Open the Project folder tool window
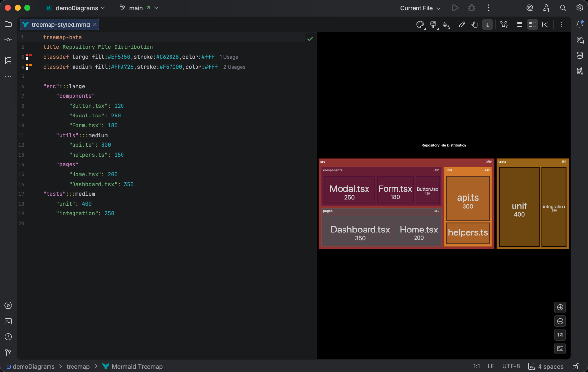 (x=8, y=24)
